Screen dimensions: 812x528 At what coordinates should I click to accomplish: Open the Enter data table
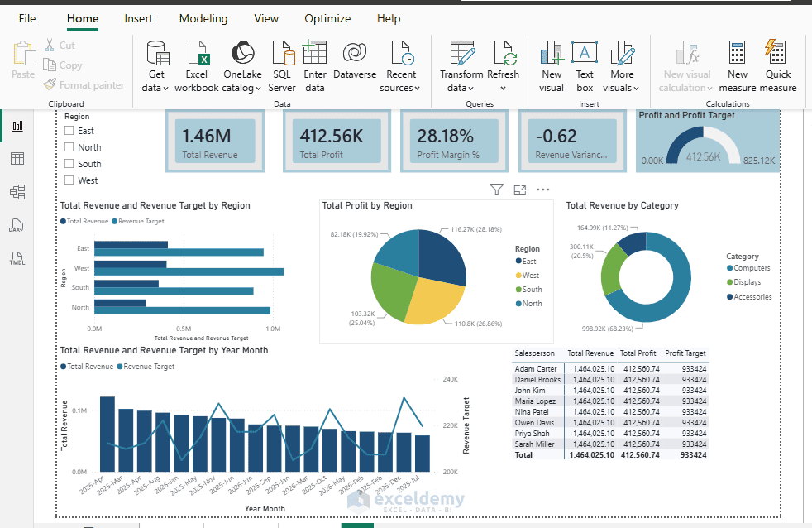(315, 67)
